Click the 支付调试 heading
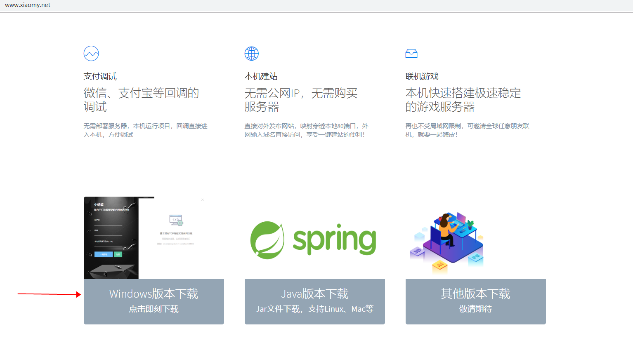This screenshot has width=633, height=364. (100, 76)
